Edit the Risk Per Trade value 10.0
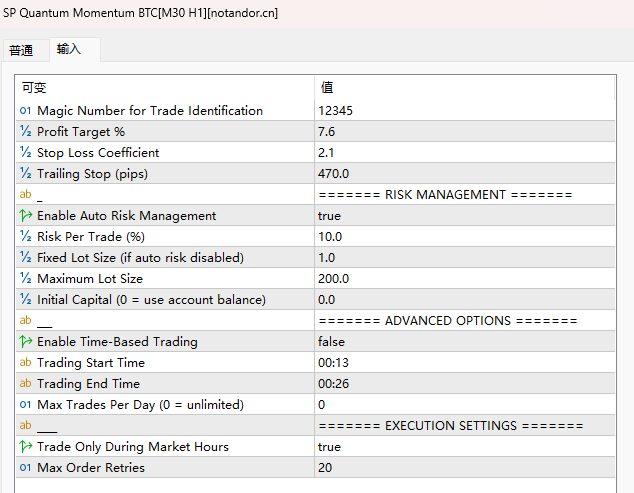 465,237
